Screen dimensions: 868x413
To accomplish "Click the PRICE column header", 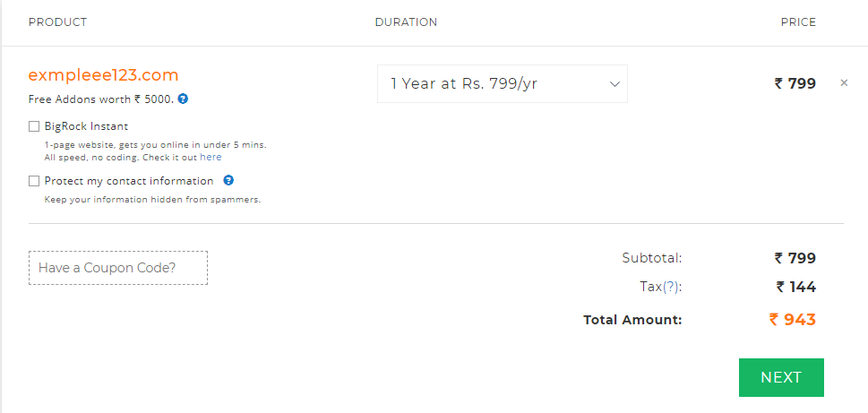I will point(798,22).
